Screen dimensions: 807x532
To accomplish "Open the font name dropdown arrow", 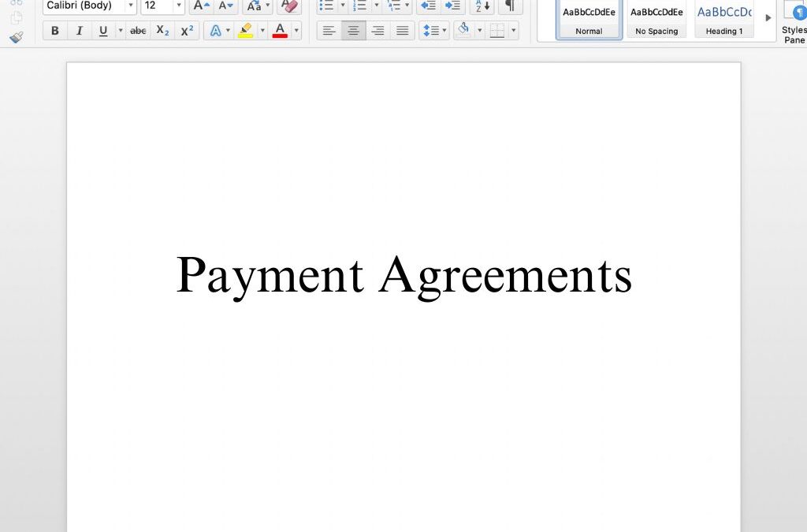I will tap(131, 6).
